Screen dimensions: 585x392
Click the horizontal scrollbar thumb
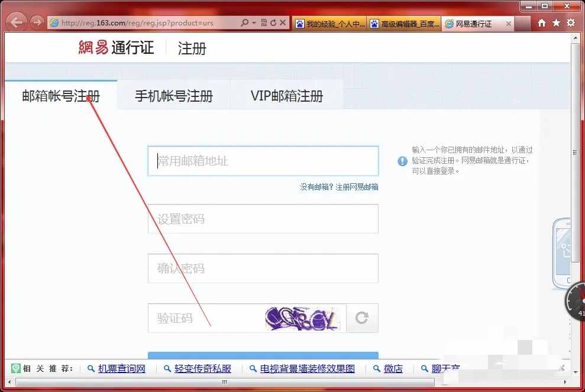tap(225, 382)
